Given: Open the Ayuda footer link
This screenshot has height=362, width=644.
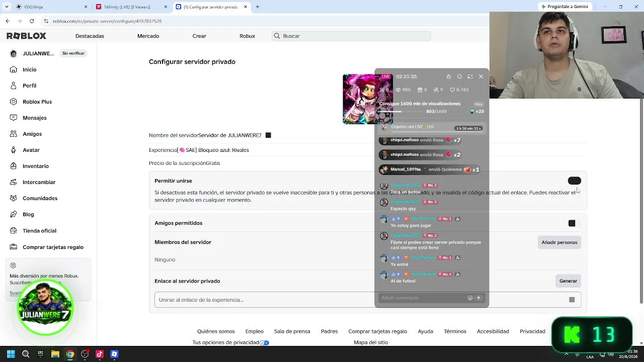Looking at the screenshot, I should point(426,331).
